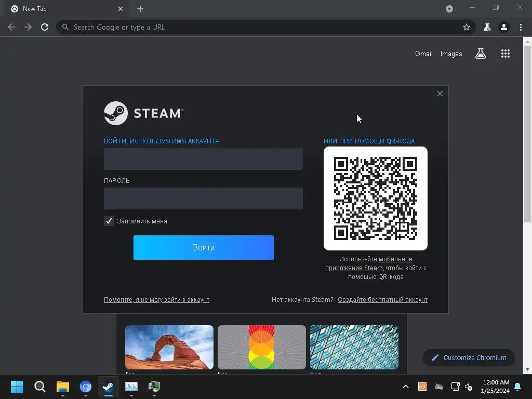Screen dimensions: 532x399
Task: Click the browser back arrow
Action: coord(11,27)
